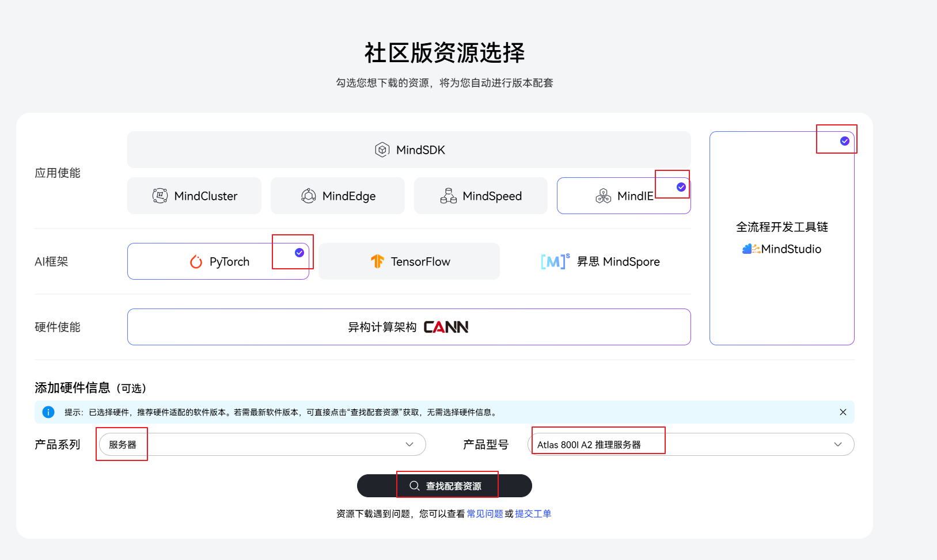Click the MindStudio cloud logo icon
This screenshot has width=937, height=560.
[x=752, y=249]
